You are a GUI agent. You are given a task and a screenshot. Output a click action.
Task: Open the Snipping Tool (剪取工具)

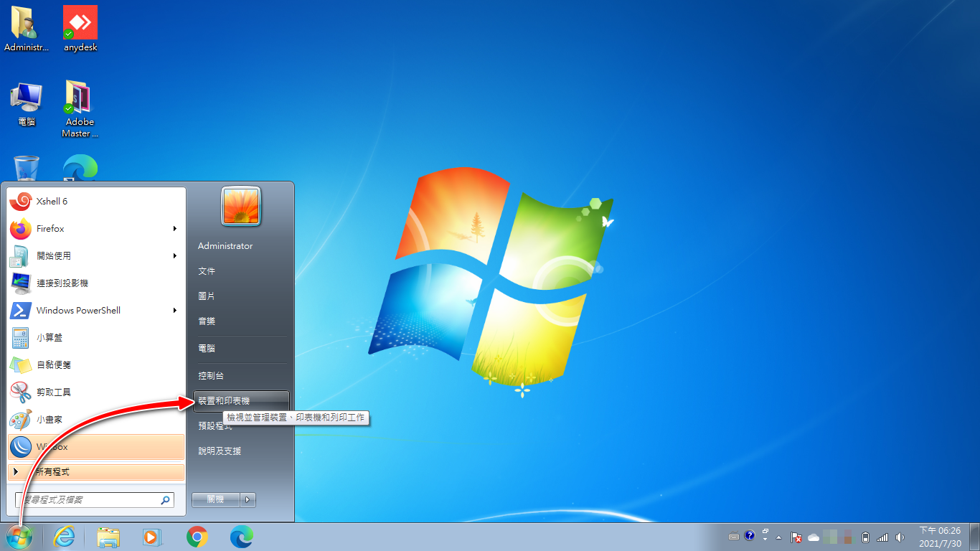click(54, 392)
